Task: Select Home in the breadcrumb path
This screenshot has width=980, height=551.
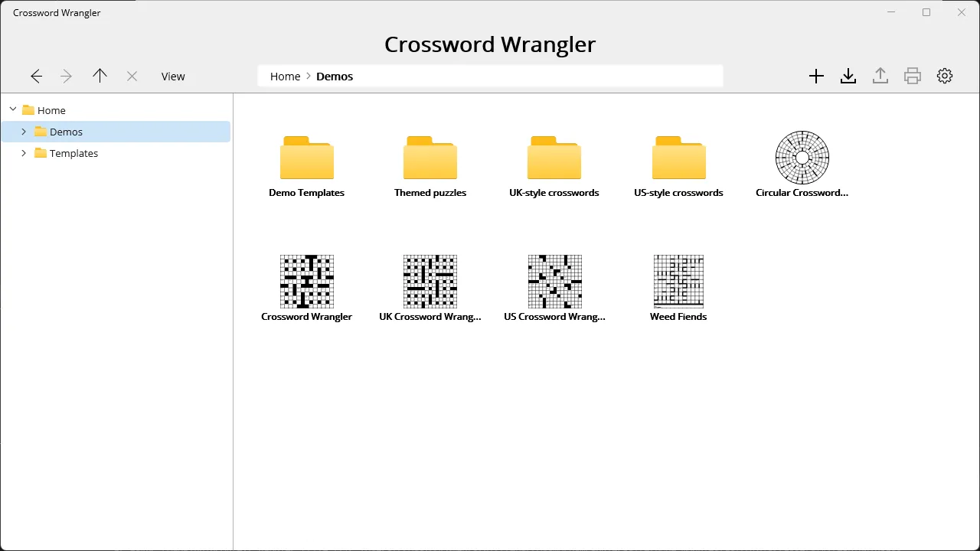Action: [285, 77]
